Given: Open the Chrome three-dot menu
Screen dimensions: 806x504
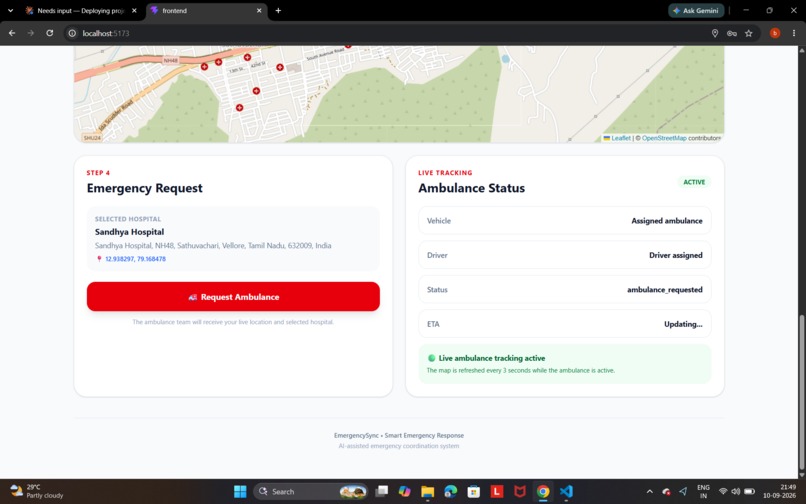Looking at the screenshot, I should 794,33.
